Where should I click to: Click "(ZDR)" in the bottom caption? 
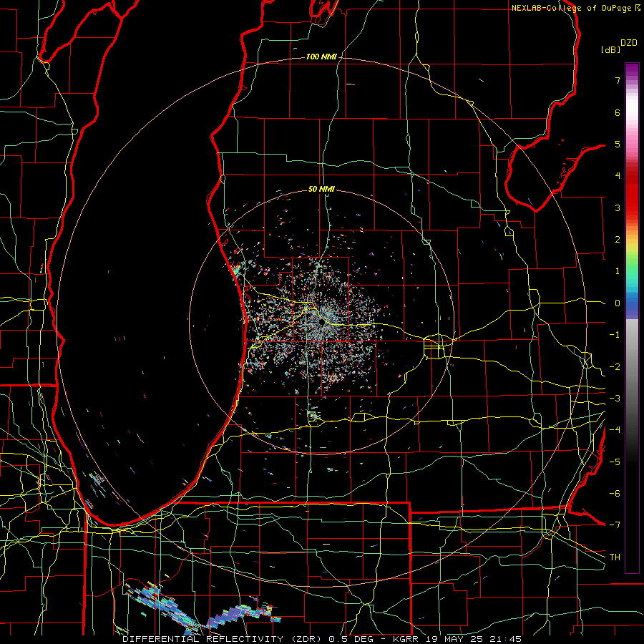click(306, 639)
